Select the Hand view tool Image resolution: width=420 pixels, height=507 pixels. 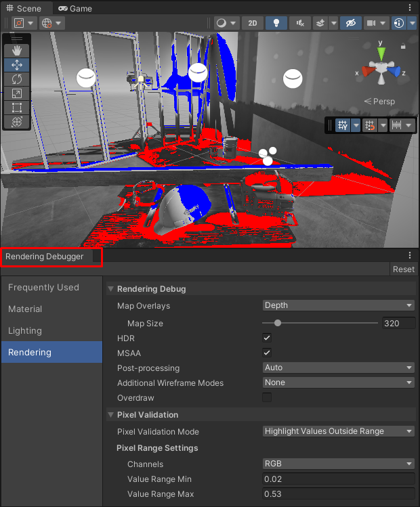click(x=17, y=50)
